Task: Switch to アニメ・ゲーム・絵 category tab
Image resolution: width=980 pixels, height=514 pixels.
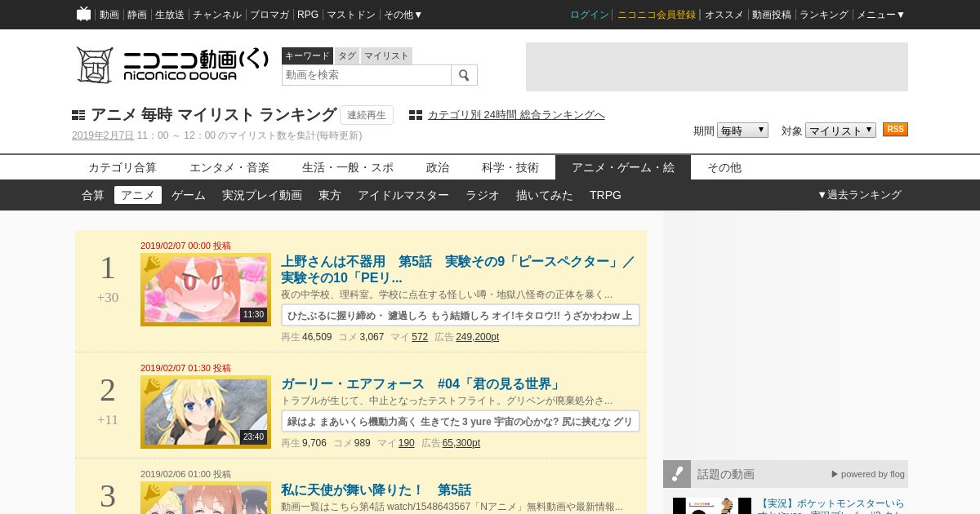Action: [x=623, y=167]
